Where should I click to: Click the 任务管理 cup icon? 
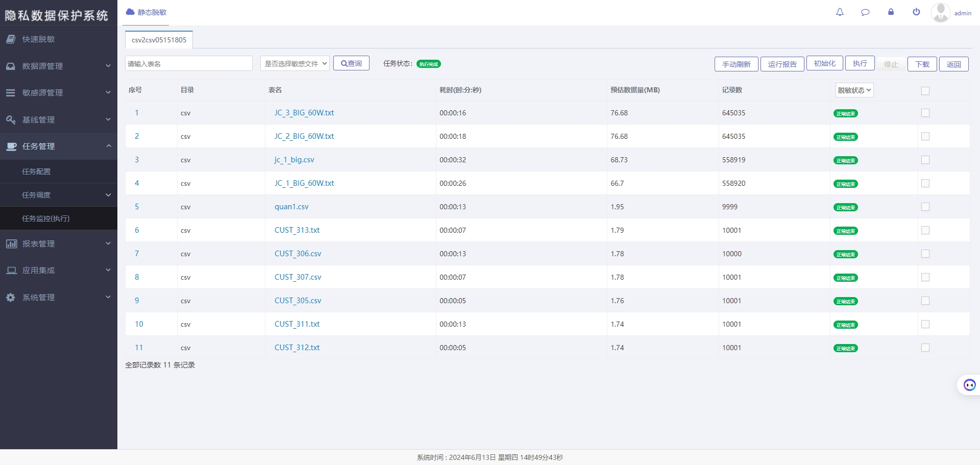click(11, 146)
